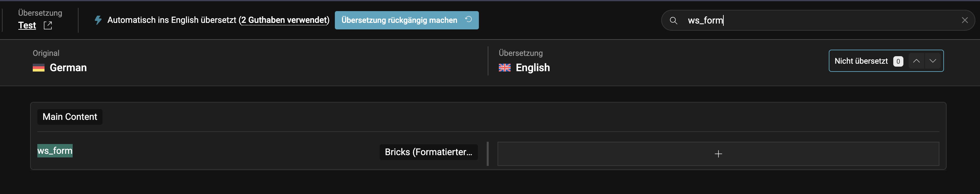Clear the search field with the X icon

click(964, 21)
